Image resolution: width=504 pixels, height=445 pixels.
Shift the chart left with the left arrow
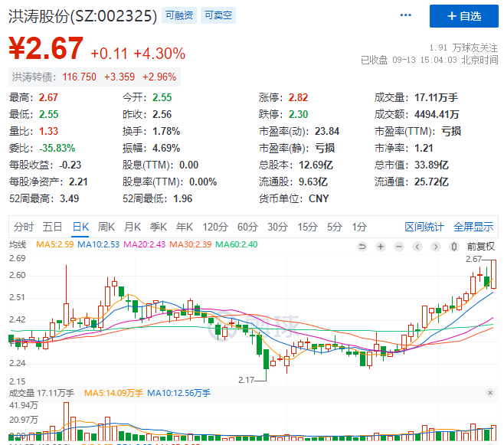417,247
